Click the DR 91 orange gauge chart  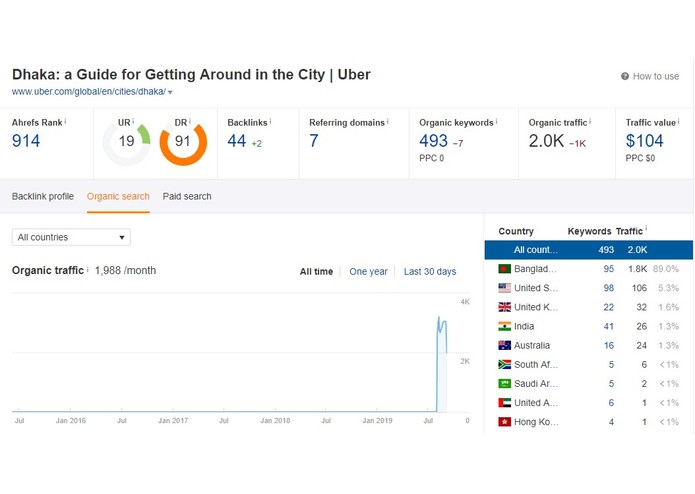coord(183,143)
